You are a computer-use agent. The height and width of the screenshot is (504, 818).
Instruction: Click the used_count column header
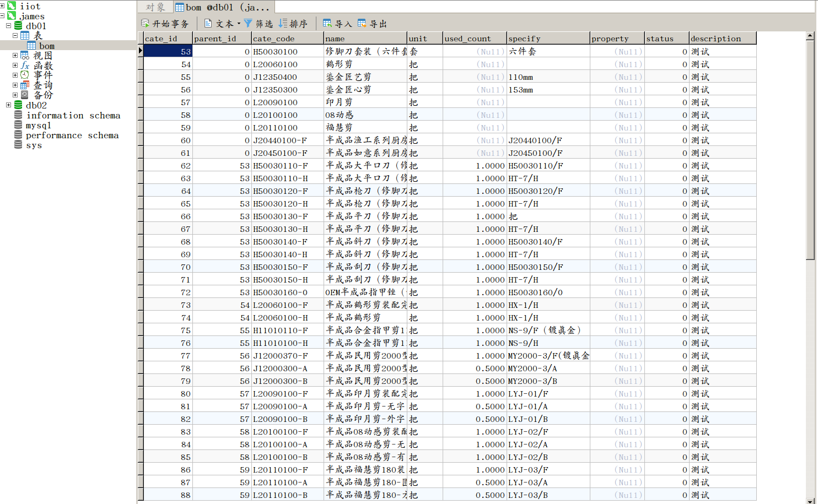click(475, 39)
